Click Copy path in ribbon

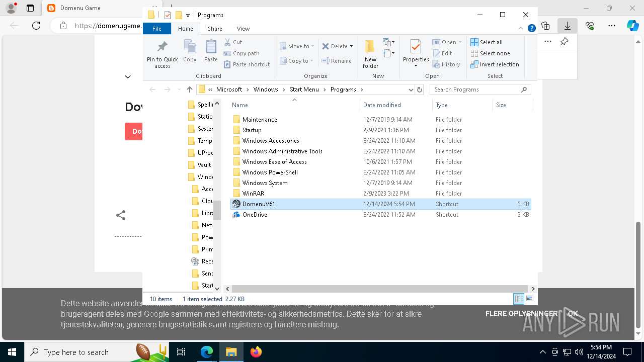click(242, 53)
